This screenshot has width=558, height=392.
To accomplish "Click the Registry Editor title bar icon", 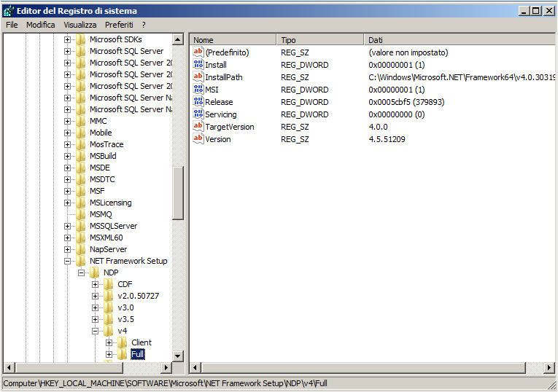I will pos(9,11).
